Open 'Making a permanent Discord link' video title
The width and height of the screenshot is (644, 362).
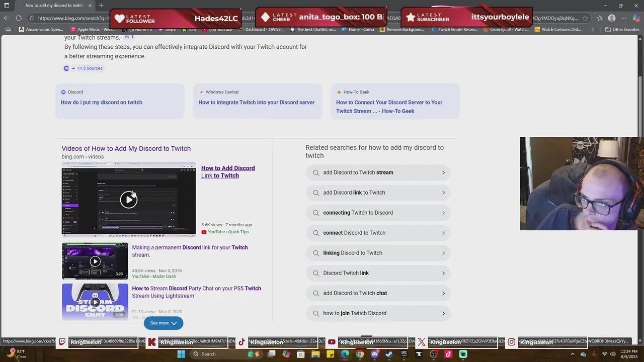point(190,251)
